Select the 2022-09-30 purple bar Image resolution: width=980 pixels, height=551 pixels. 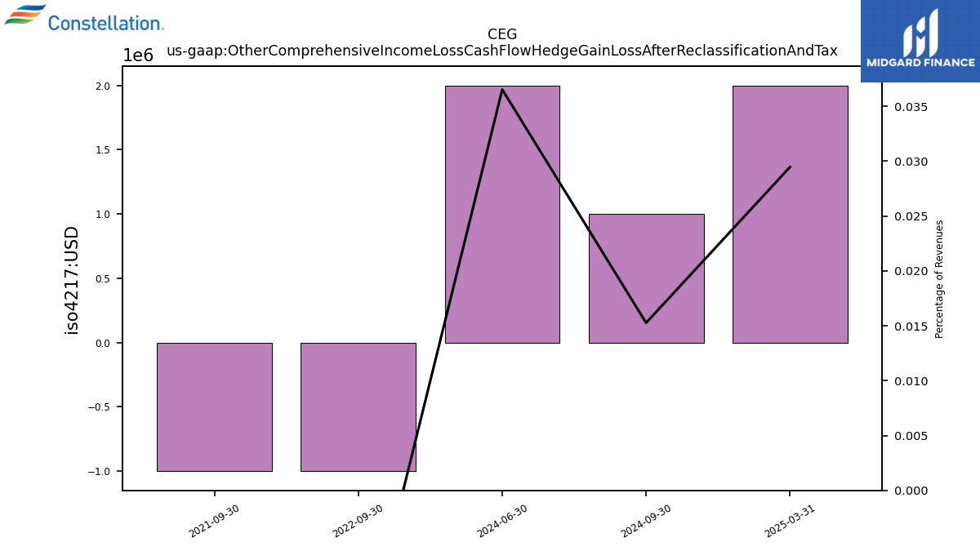tap(359, 407)
